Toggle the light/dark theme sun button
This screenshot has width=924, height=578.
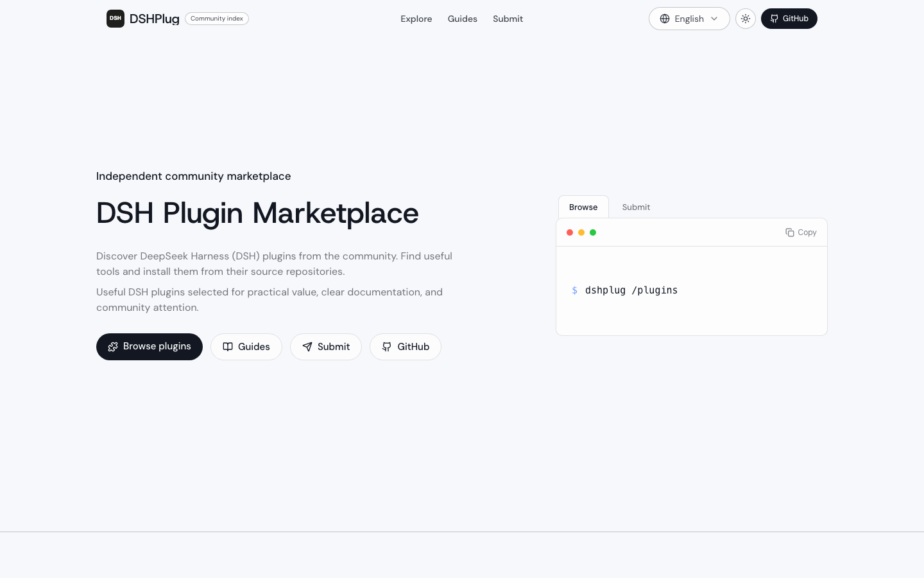(x=746, y=19)
